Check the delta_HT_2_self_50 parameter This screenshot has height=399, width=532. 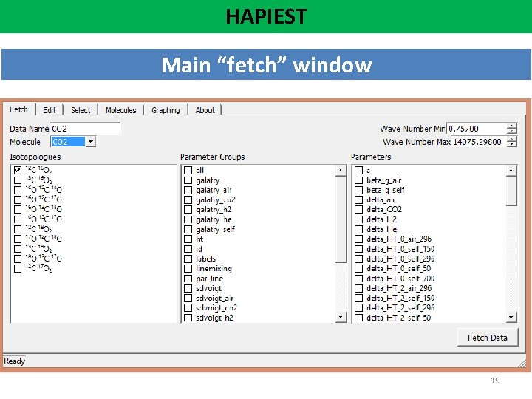358,318
